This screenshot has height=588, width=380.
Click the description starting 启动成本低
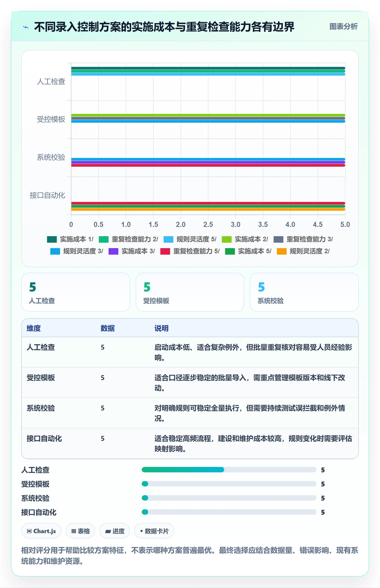[254, 352]
